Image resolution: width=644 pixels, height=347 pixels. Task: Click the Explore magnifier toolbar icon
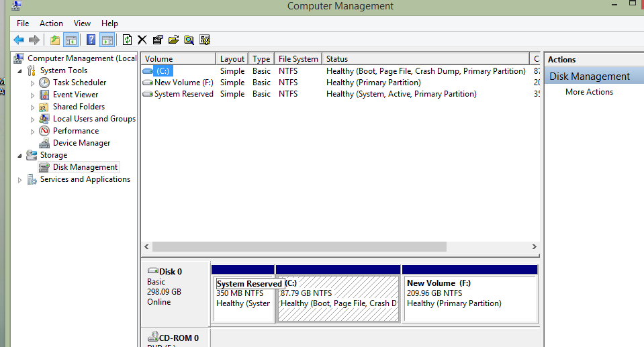(189, 40)
